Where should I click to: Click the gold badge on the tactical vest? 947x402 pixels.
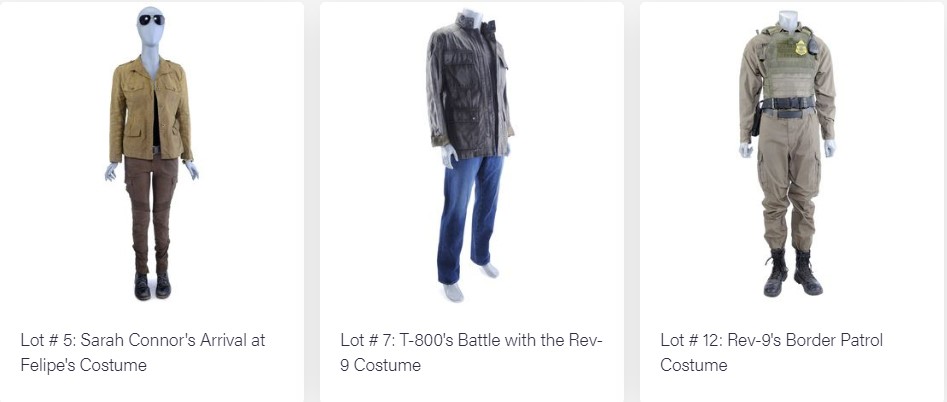[x=801, y=48]
